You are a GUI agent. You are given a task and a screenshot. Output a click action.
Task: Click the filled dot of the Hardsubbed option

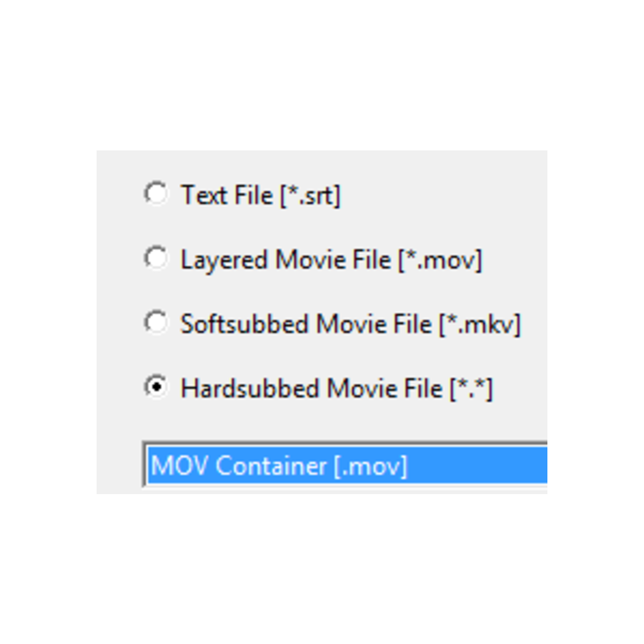[156, 387]
